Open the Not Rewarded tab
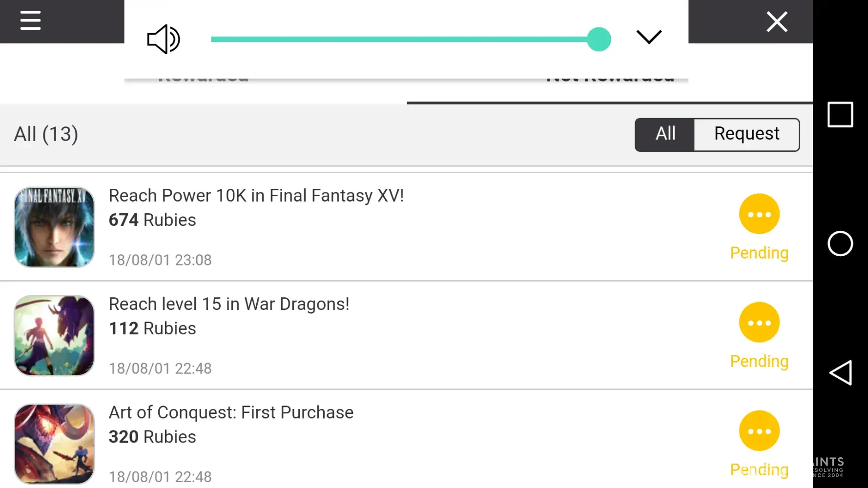The width and height of the screenshot is (868, 488). pos(610,93)
